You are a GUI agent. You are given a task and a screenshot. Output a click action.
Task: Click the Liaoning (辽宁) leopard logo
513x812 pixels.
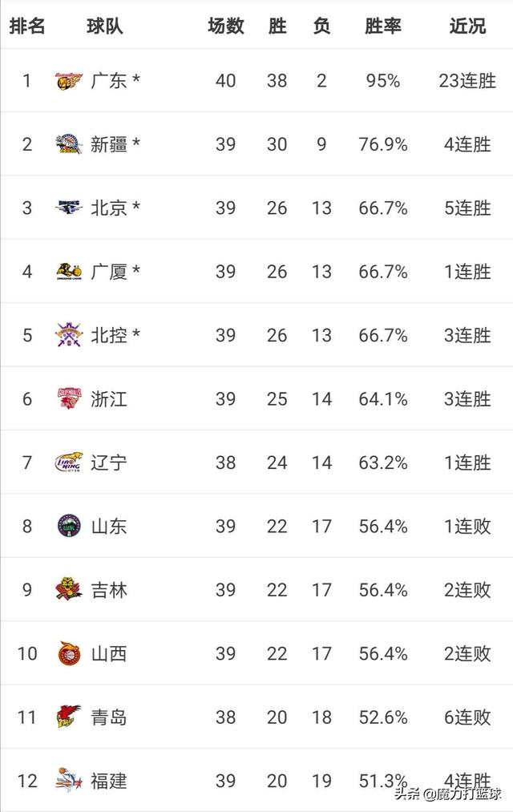click(69, 463)
